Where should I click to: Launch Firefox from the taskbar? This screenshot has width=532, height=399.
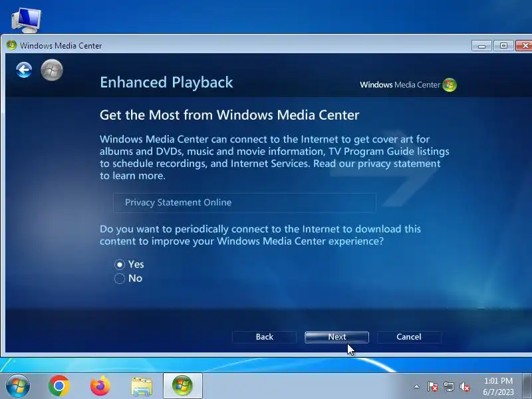coord(100,386)
